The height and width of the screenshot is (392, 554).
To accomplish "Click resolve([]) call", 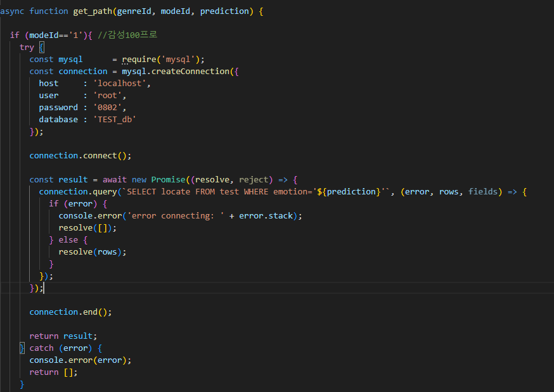I will [x=87, y=228].
